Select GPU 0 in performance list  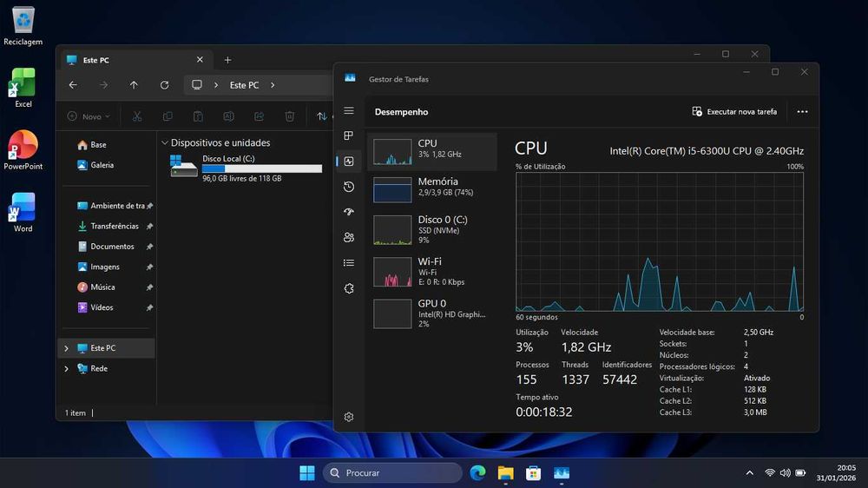click(431, 313)
